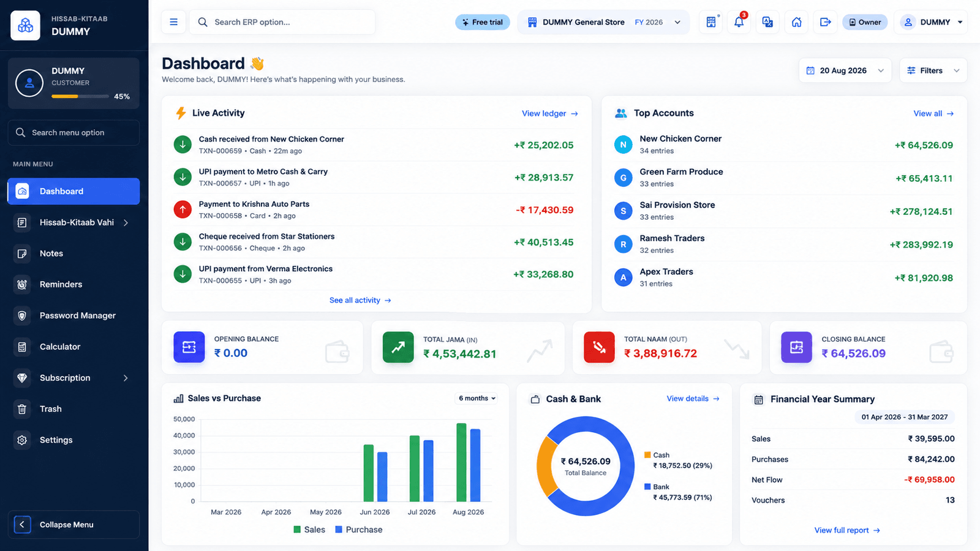Click the Search ERP option field

[x=282, y=22]
